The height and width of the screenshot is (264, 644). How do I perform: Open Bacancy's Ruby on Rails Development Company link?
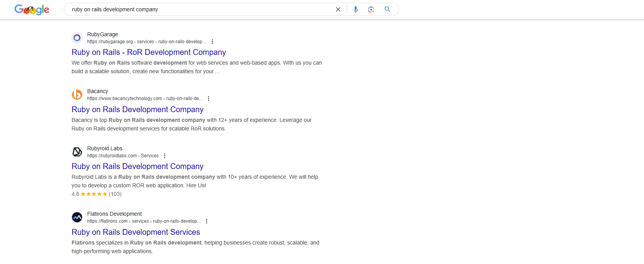(137, 109)
